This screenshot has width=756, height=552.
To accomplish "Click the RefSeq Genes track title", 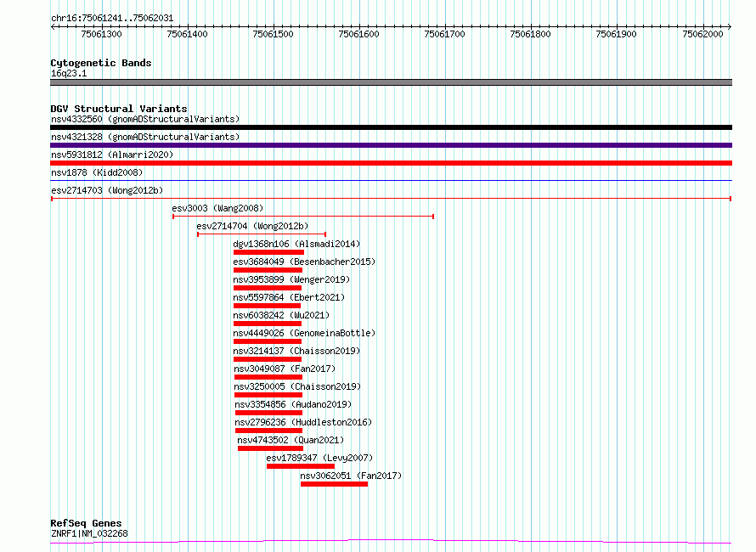I will tap(86, 523).
